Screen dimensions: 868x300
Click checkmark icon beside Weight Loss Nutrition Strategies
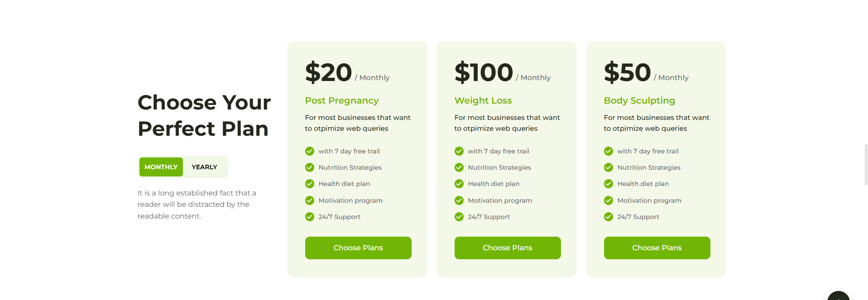[459, 167]
